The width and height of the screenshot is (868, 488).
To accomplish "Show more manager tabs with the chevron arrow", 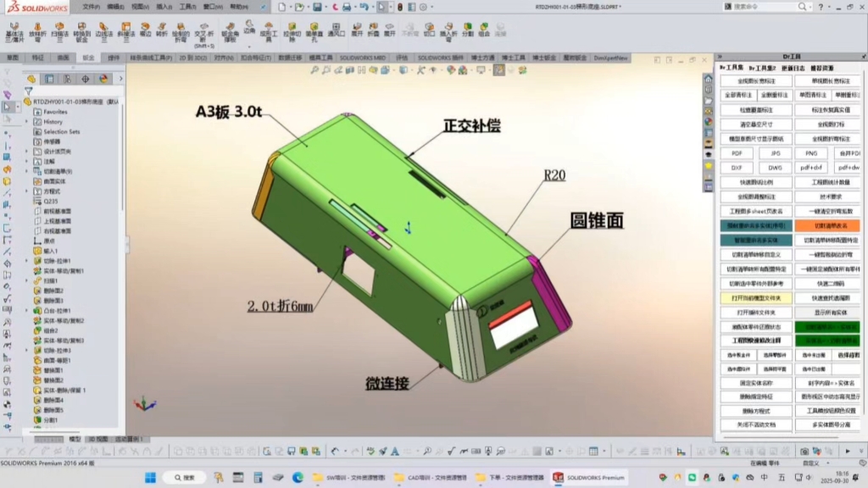I will pyautogui.click(x=120, y=79).
